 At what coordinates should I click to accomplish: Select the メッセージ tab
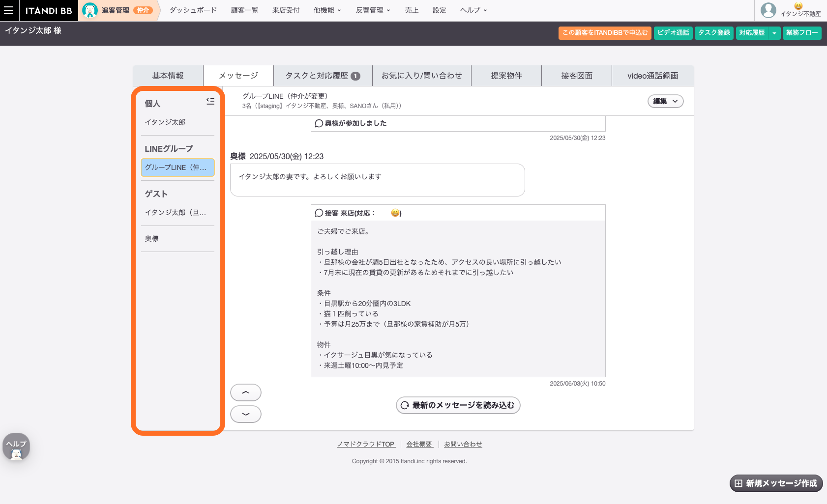coord(238,76)
